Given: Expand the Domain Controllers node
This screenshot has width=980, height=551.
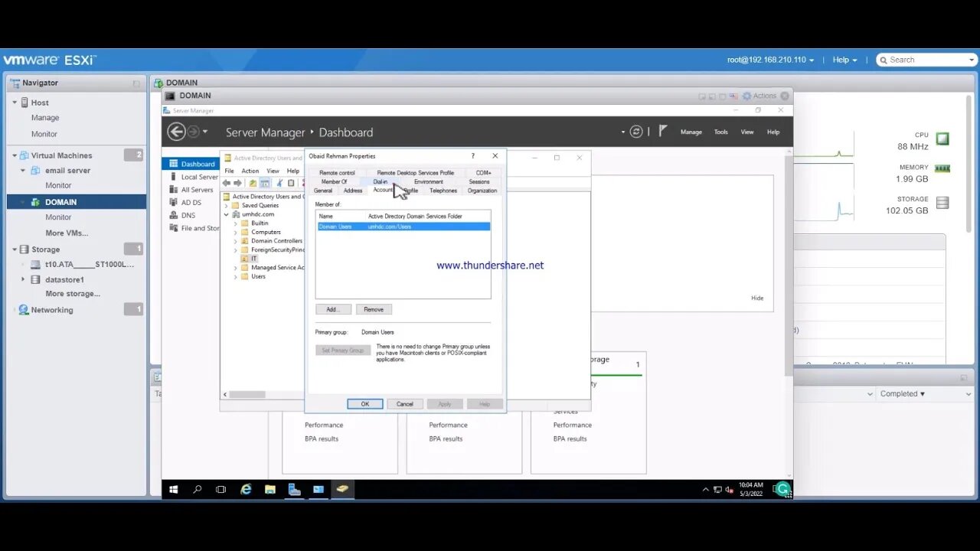Looking at the screenshot, I should 236,240.
